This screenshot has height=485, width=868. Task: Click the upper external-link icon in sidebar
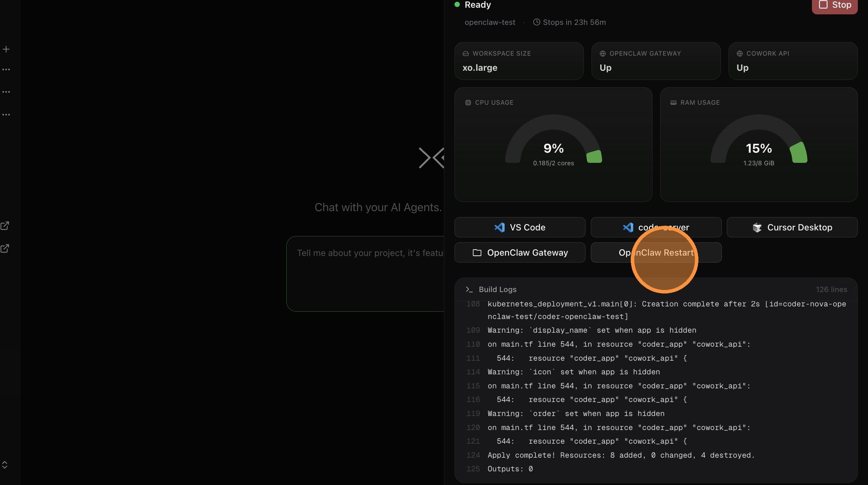pyautogui.click(x=5, y=226)
